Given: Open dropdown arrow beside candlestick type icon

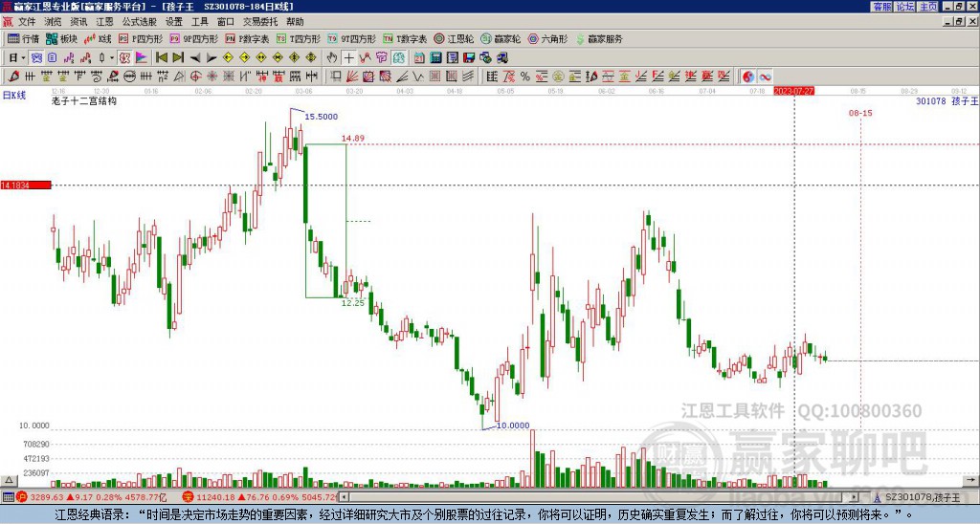Looking at the screenshot, I should (112, 57).
